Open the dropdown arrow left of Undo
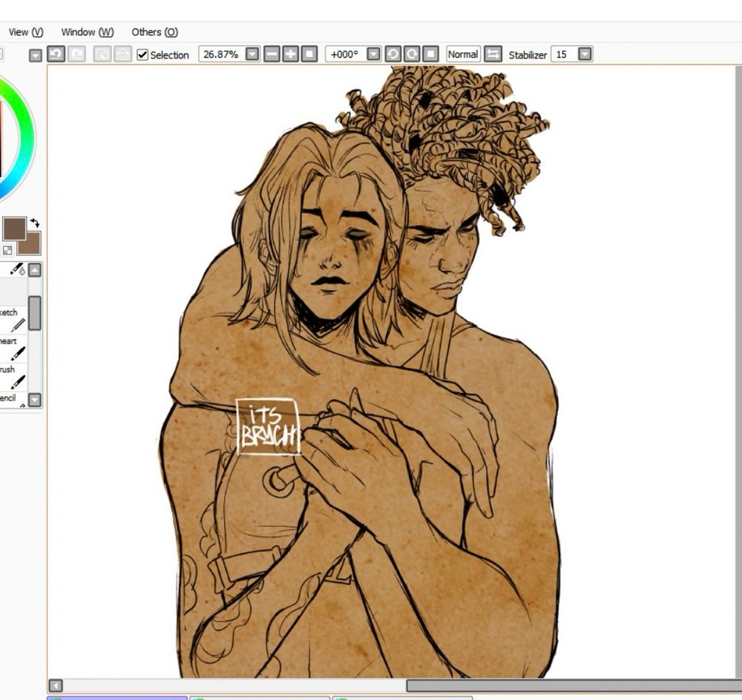Screen dimensions: 742x700 [36, 56]
